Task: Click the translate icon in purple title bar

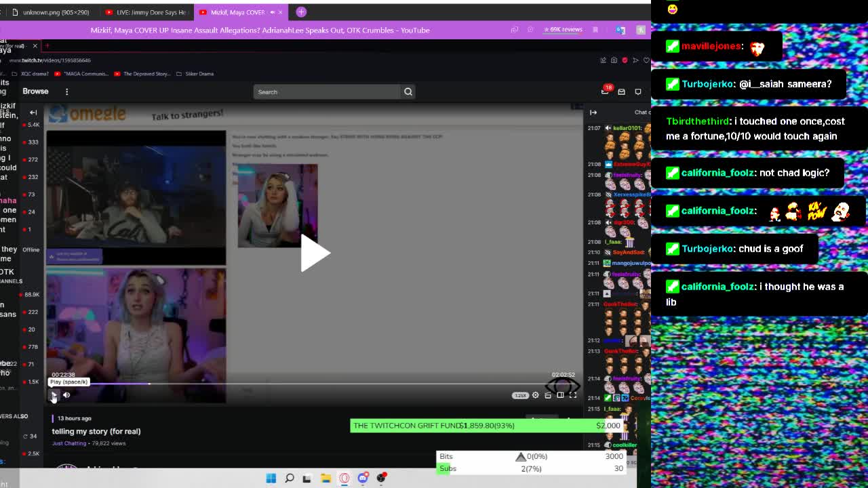Action: (620, 30)
